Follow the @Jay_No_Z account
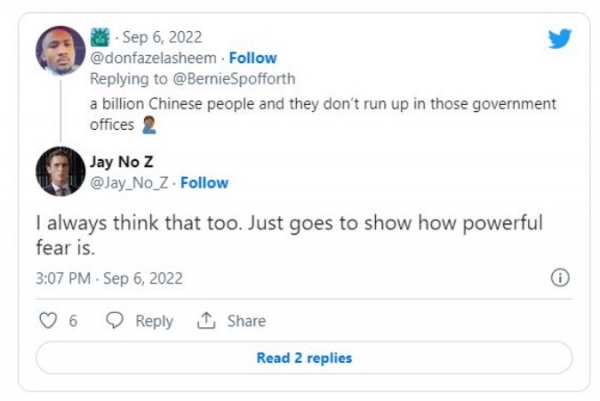This screenshot has height=401, width=600. click(204, 182)
